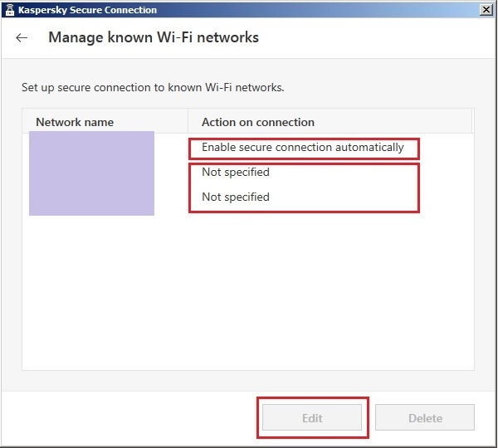Click empty space below the network list rows
Image resolution: width=498 pixels, height=448 pixels.
249,290
